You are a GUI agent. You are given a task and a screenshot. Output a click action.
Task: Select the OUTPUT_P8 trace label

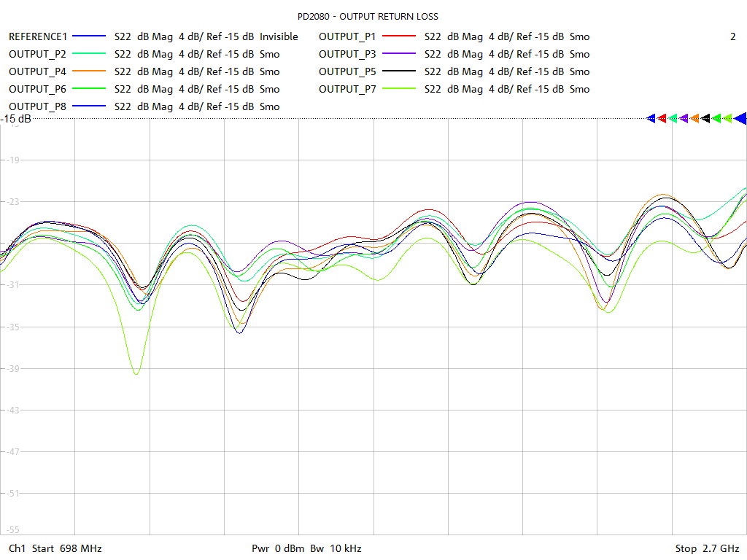pyautogui.click(x=37, y=107)
